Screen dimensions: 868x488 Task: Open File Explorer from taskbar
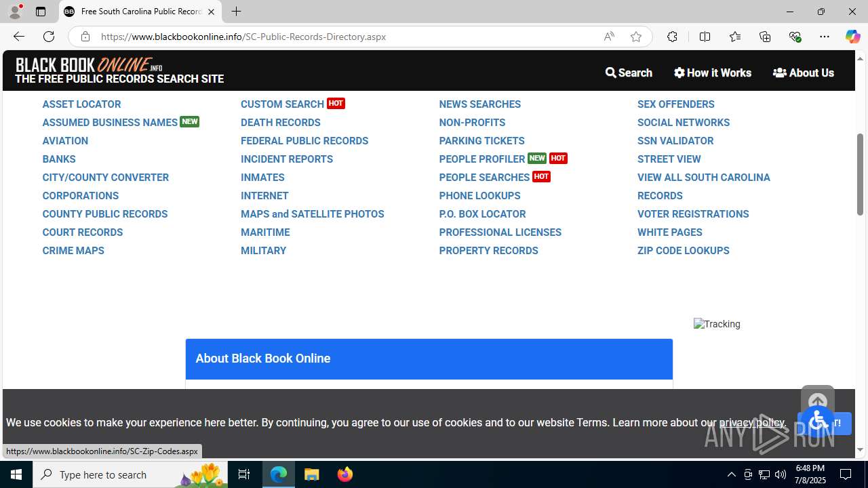[312, 474]
